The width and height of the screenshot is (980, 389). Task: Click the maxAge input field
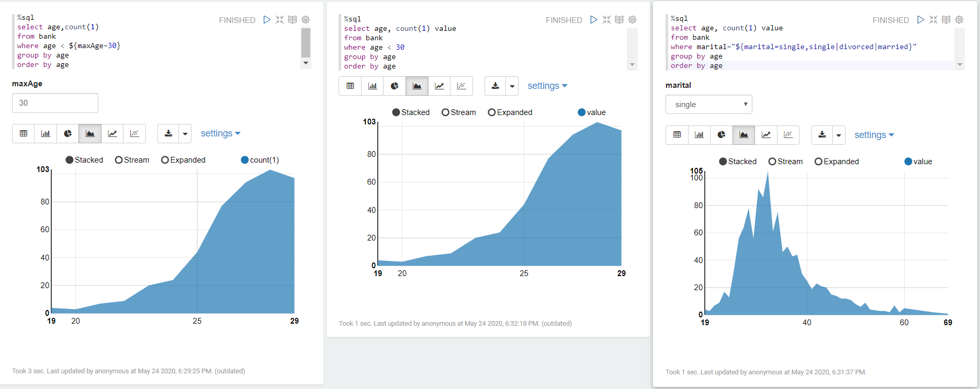[x=55, y=103]
